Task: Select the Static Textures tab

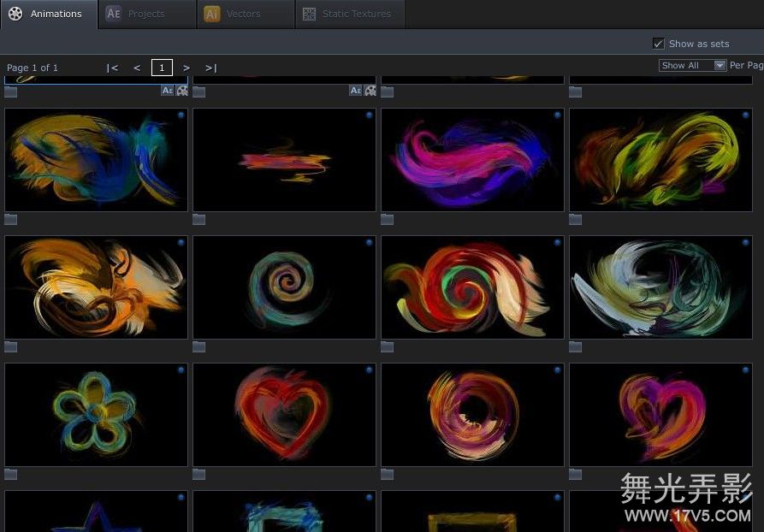Action: pyautogui.click(x=350, y=15)
